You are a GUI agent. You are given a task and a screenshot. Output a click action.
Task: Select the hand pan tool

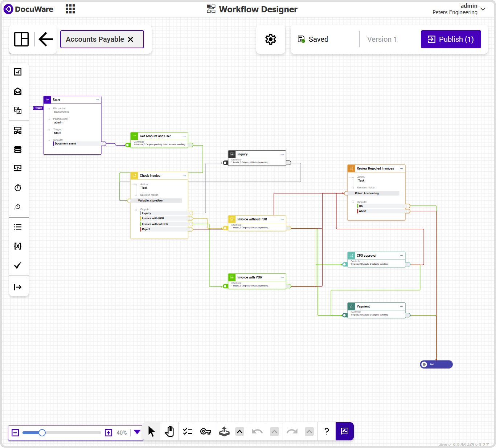tap(169, 431)
